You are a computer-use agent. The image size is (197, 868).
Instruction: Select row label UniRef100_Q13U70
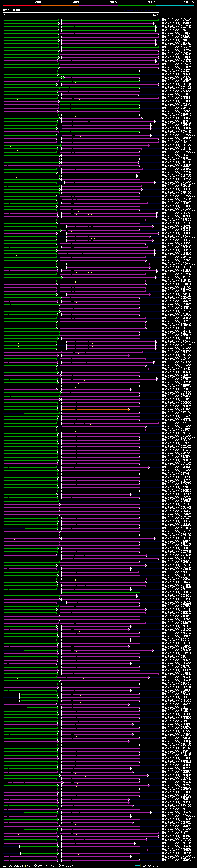click(177, 430)
